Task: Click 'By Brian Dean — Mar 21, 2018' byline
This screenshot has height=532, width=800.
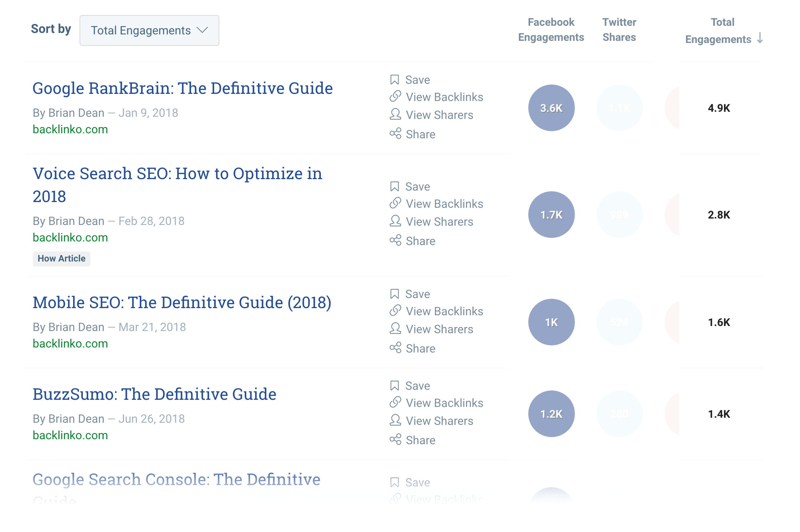Action: (109, 327)
